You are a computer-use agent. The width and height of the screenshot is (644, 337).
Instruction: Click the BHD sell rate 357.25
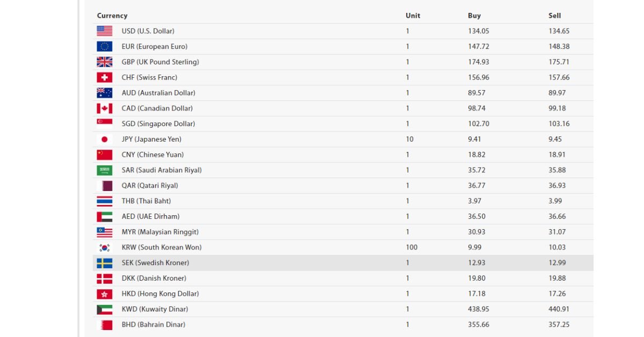coord(559,325)
